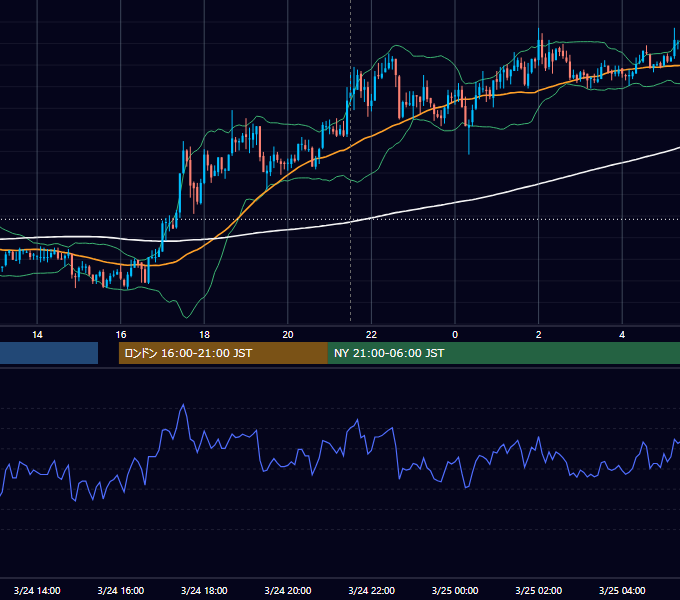This screenshot has height=600, width=680.
Task: Click the 0 midnight label on the upper axis
Action: 455,334
